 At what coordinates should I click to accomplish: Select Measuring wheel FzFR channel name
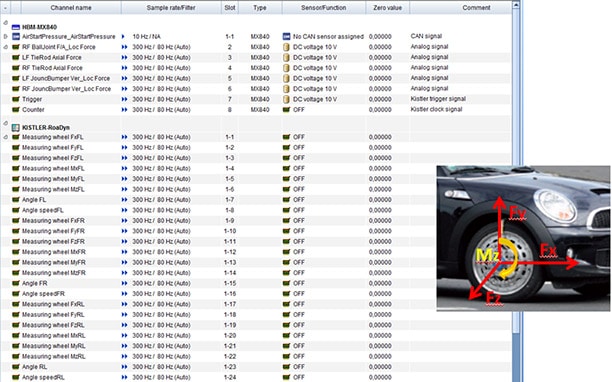(53, 242)
